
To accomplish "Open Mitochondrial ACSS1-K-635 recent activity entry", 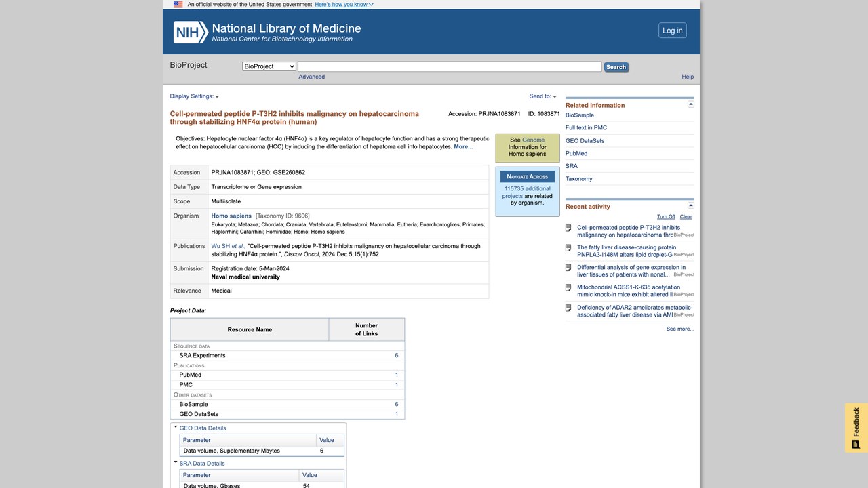I will point(629,291).
